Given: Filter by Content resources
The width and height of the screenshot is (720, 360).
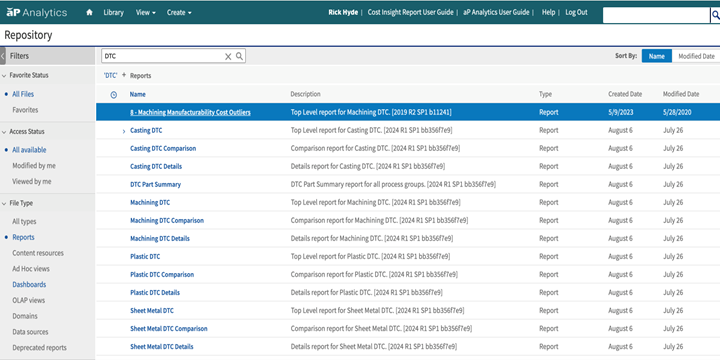Looking at the screenshot, I should (38, 253).
